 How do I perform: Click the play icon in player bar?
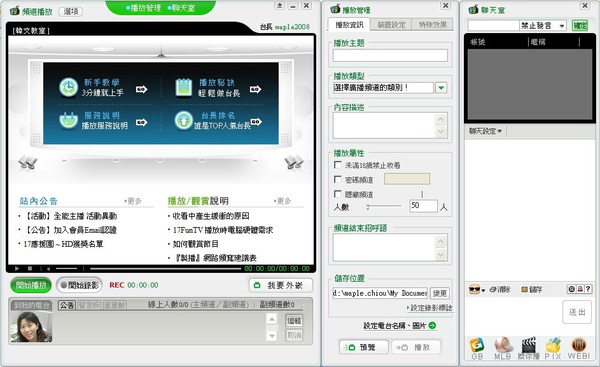click(16, 269)
